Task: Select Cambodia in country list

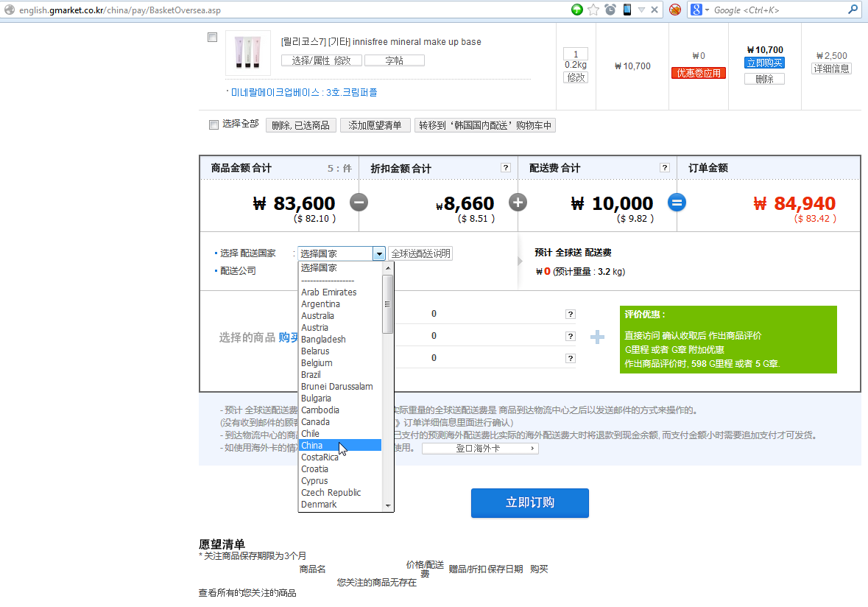Action: (340, 410)
